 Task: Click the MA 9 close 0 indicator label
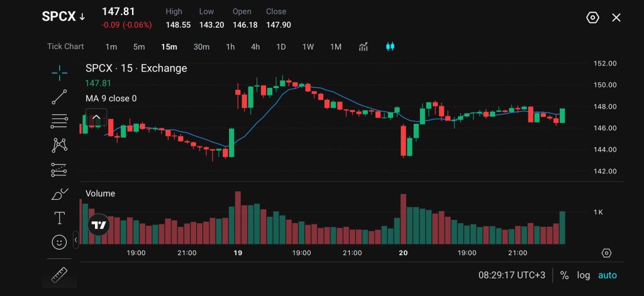click(111, 99)
